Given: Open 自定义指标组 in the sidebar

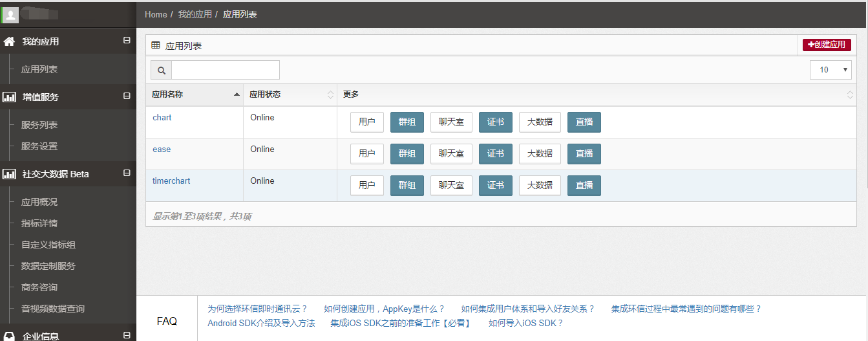Looking at the screenshot, I should coord(48,245).
